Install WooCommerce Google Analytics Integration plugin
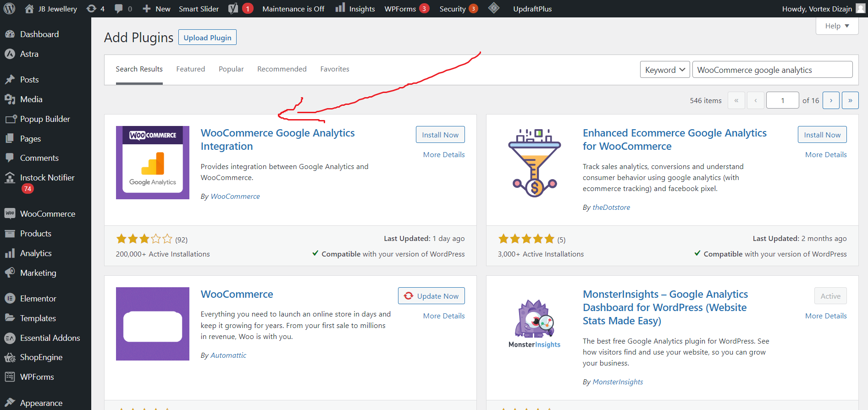 pyautogui.click(x=440, y=135)
